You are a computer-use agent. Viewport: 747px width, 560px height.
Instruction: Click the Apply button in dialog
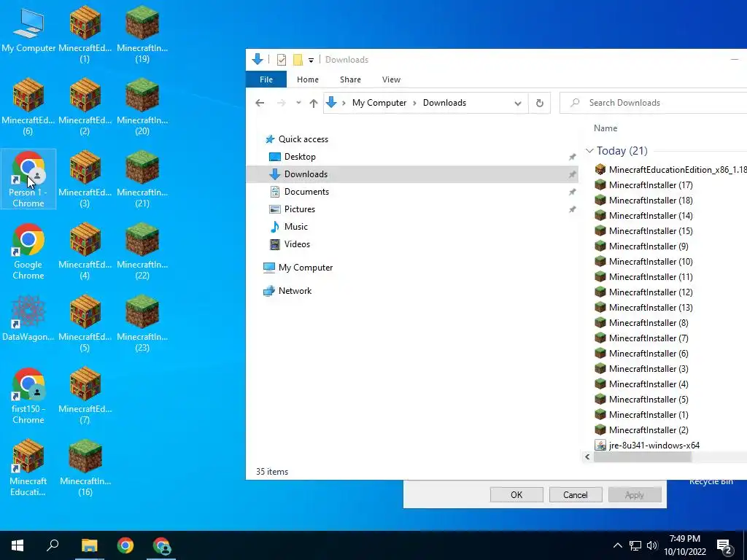[635, 495]
